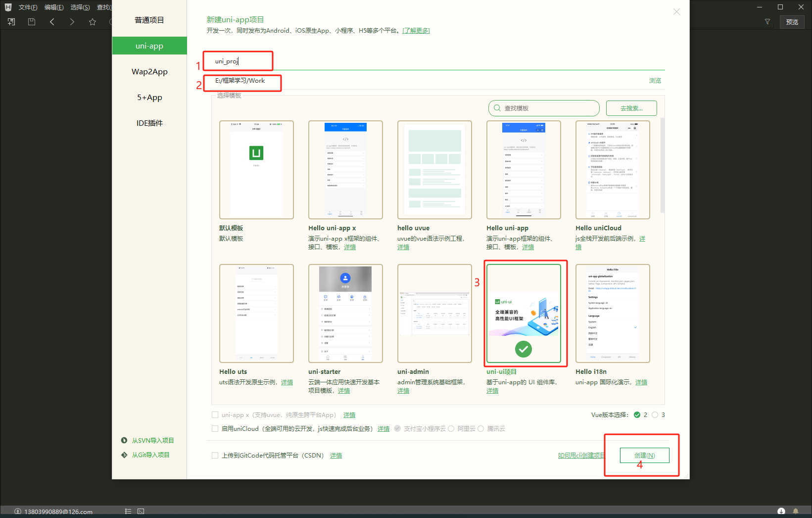812x518 pixels.
Task: Open 详情 link beside GitCode upload option
Action: pyautogui.click(x=336, y=456)
